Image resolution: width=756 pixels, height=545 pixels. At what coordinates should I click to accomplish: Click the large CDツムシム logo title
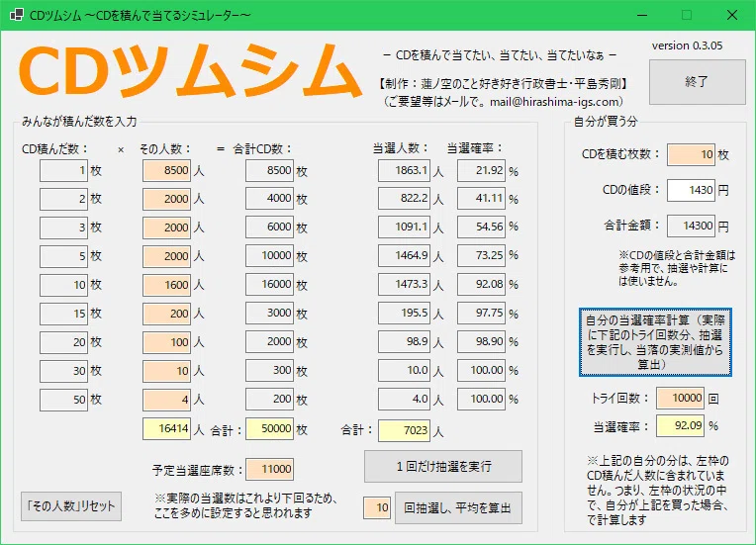pos(190,71)
